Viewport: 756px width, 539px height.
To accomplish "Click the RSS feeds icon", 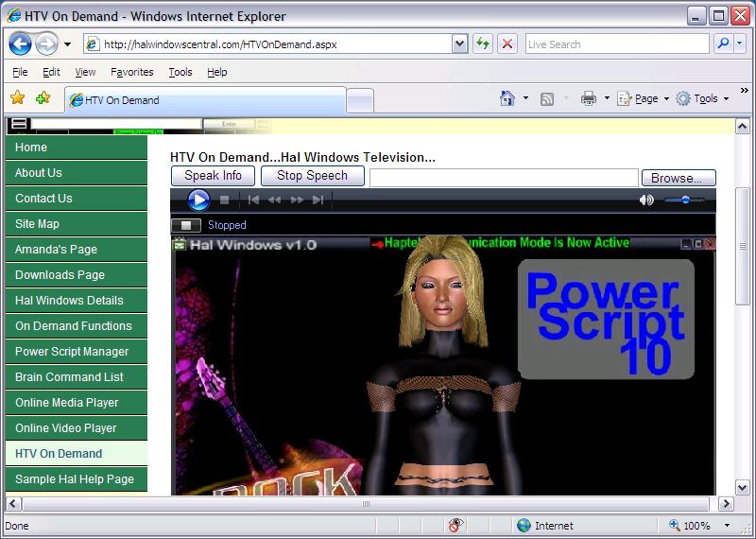I will pos(547,99).
